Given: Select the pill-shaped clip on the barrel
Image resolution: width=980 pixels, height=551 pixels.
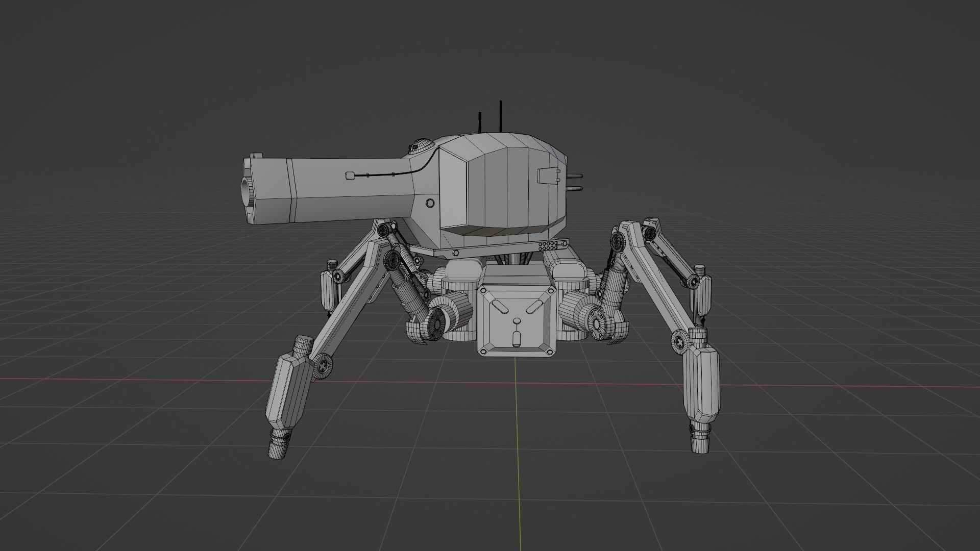Looking at the screenshot, I should point(350,176).
